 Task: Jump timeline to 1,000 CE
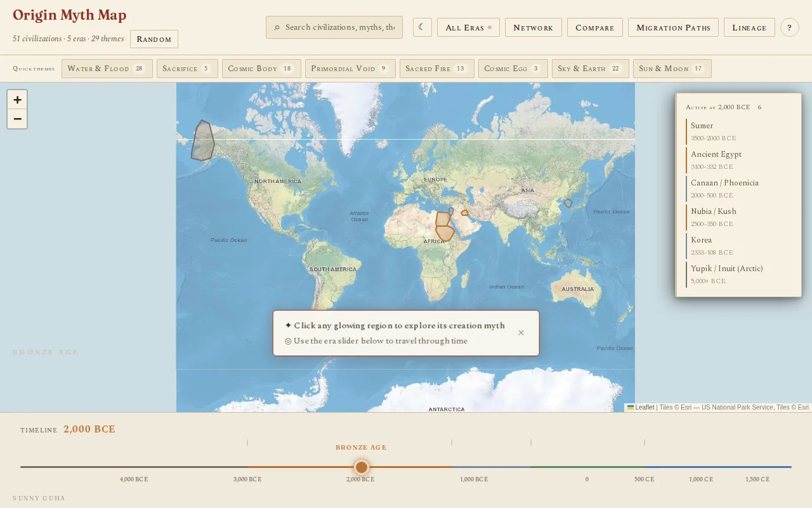pyautogui.click(x=701, y=479)
